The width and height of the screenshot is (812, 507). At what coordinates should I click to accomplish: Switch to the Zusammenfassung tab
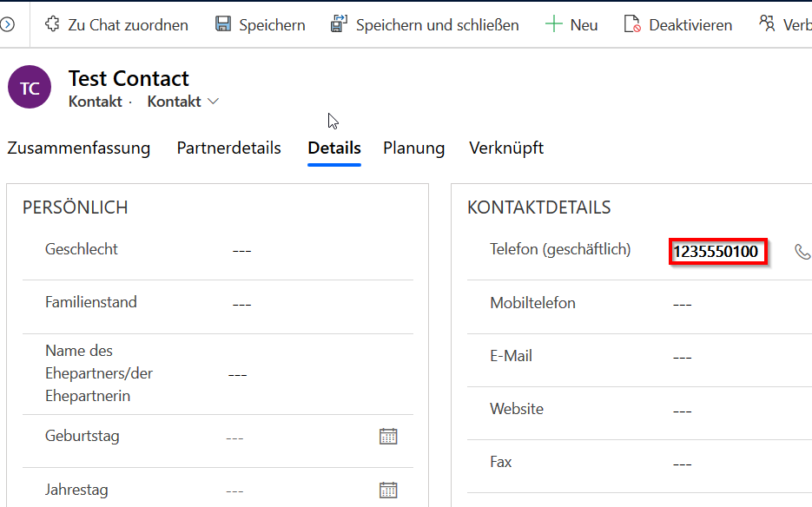point(79,148)
